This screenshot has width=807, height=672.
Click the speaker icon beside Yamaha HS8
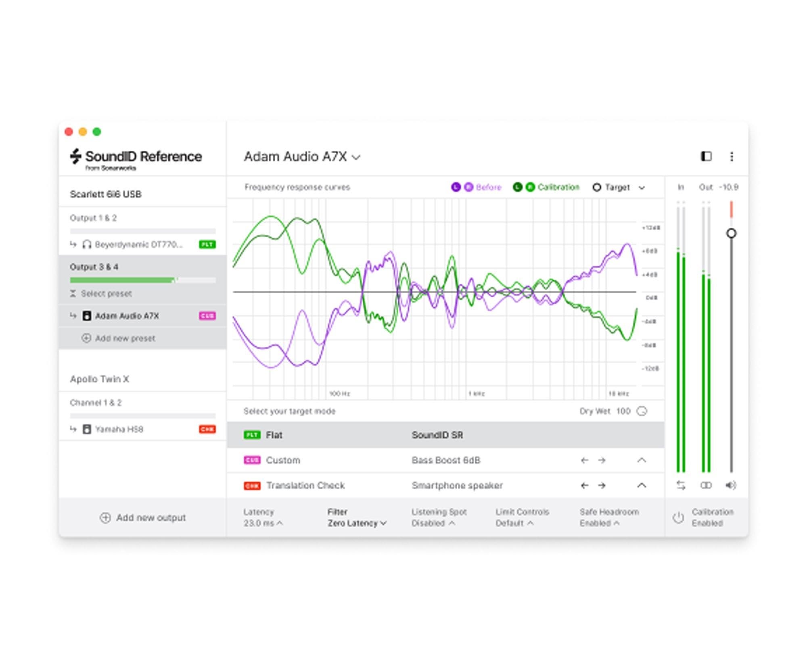pos(87,429)
